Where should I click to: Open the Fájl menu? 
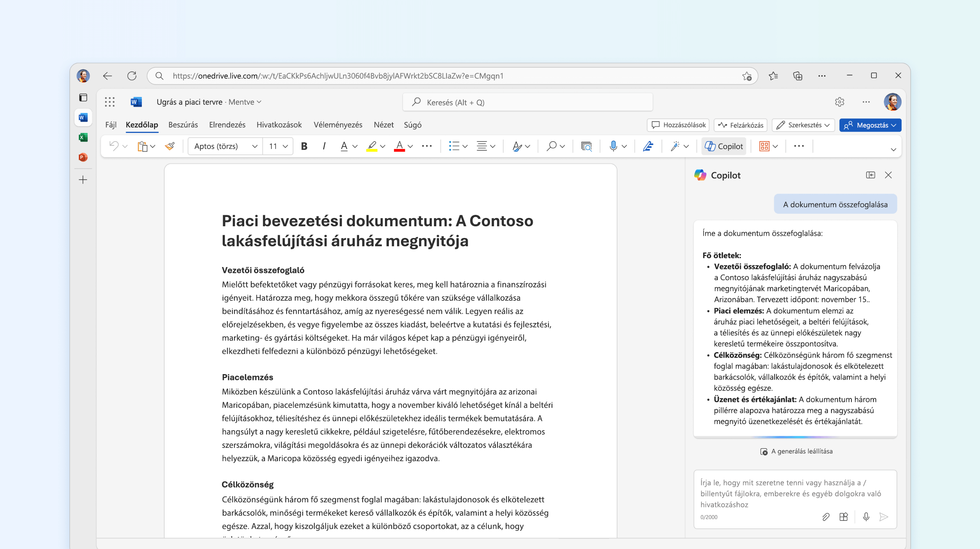(111, 125)
